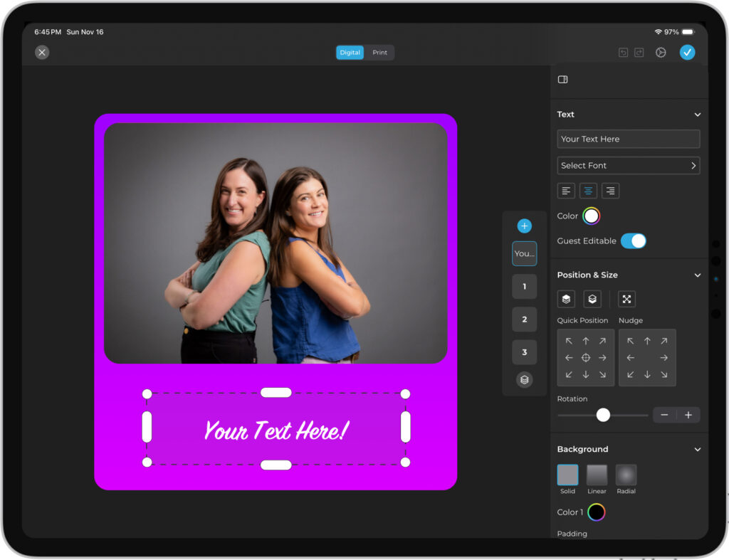Click the center Quick Position crosshair
729x560 pixels.
[586, 358]
